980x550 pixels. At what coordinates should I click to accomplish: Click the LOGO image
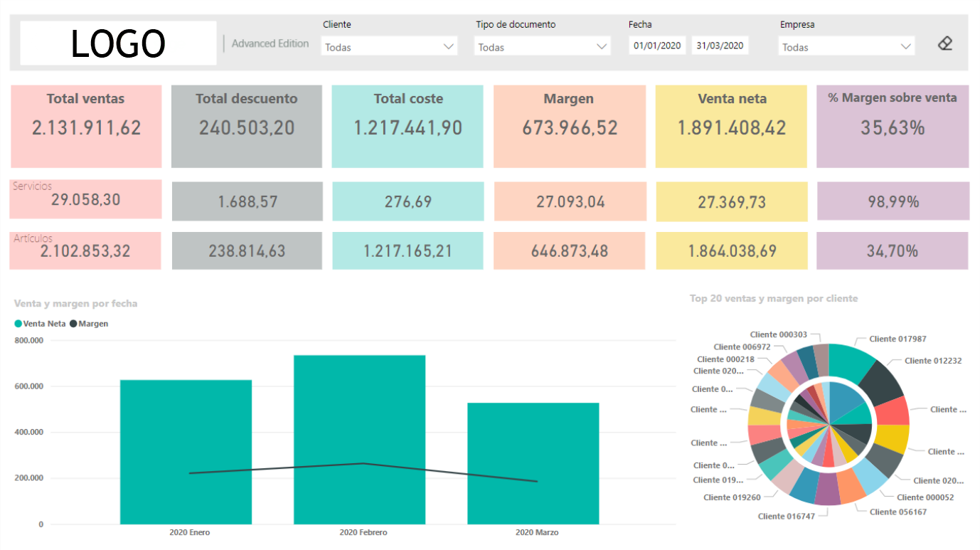tap(118, 43)
